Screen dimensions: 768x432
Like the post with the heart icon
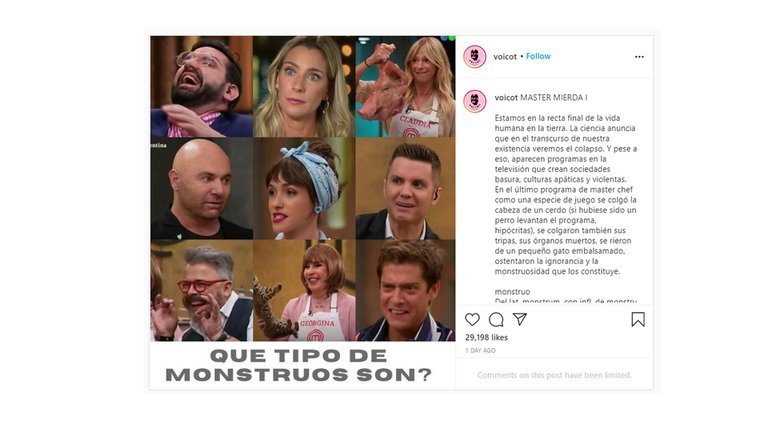(x=472, y=319)
